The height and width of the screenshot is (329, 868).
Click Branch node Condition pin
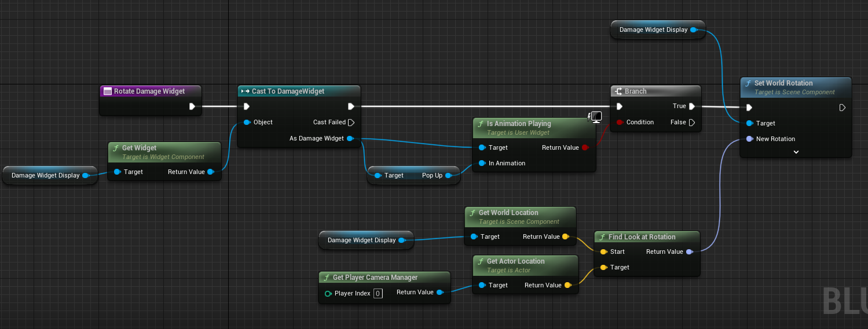[620, 122]
